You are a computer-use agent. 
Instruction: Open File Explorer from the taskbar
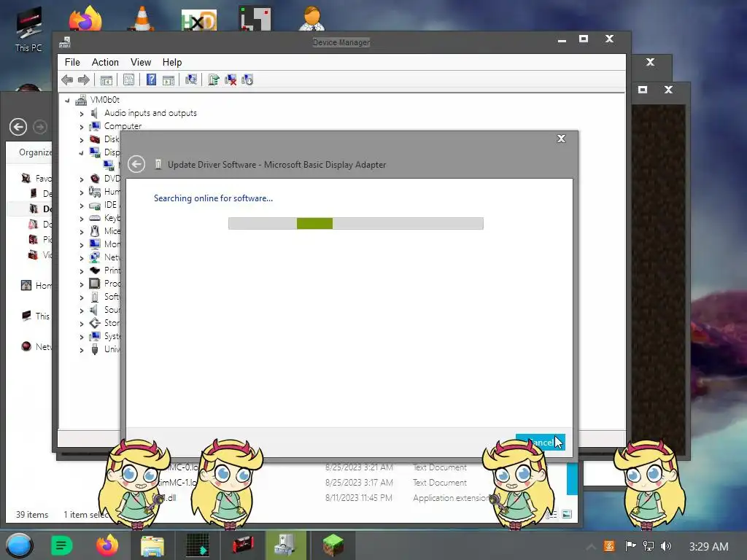pos(152,545)
